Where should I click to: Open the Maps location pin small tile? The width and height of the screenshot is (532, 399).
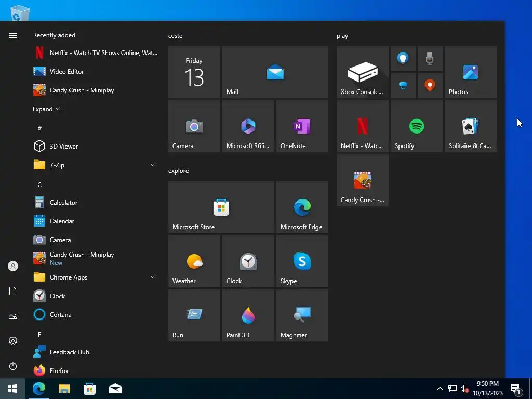coord(430,86)
